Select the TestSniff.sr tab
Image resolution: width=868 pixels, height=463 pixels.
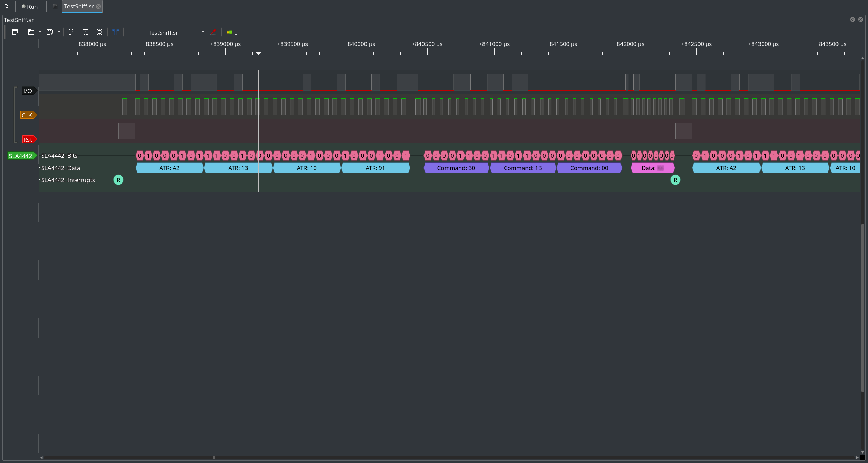pos(79,6)
